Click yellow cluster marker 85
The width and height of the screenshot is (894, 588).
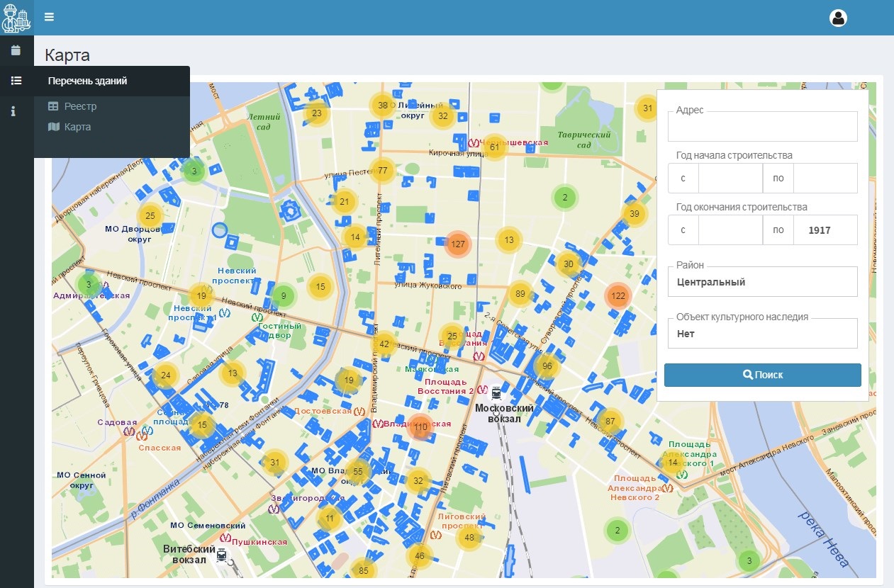[x=363, y=570]
